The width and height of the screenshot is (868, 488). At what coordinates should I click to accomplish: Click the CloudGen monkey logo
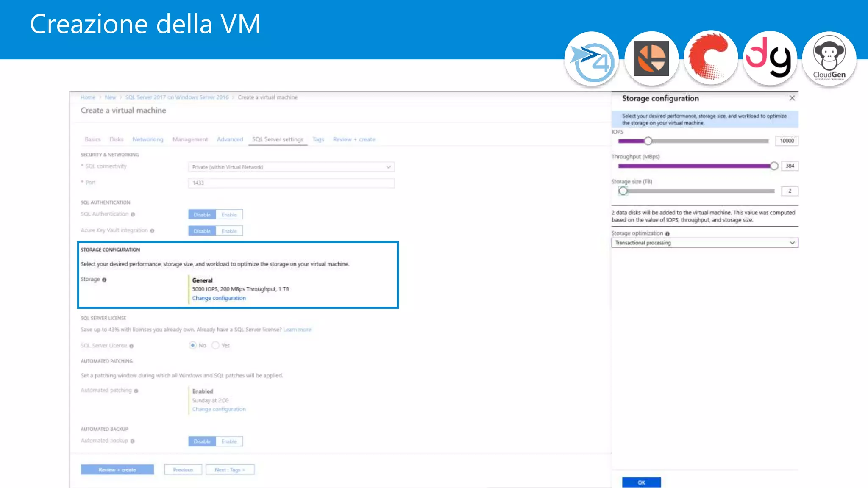[829, 58]
